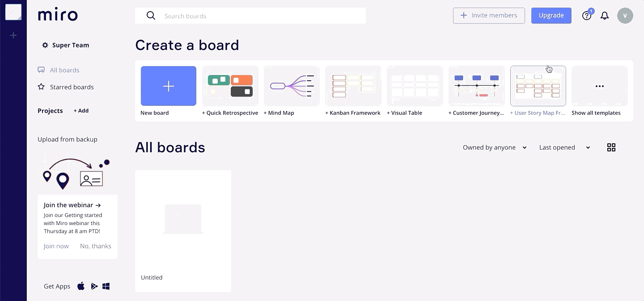
Task: Click the Google Play app icon
Action: pos(94,286)
